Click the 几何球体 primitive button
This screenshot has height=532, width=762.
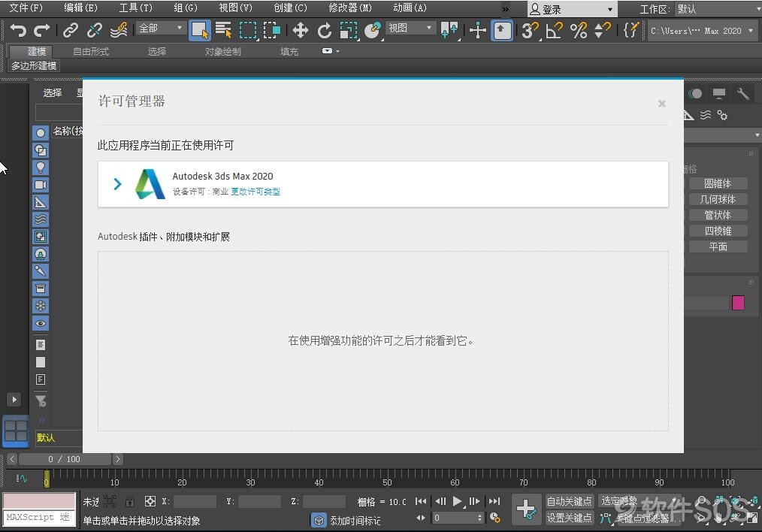click(718, 199)
